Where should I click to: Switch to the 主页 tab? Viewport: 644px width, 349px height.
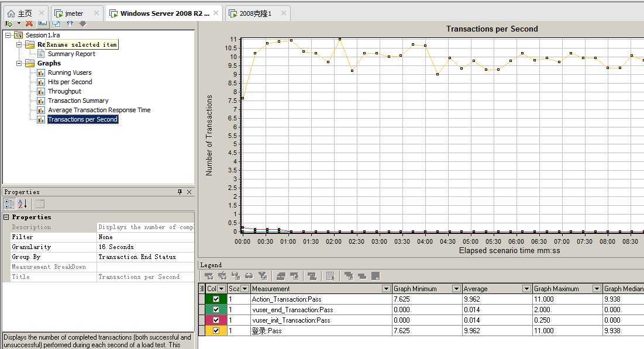25,13
